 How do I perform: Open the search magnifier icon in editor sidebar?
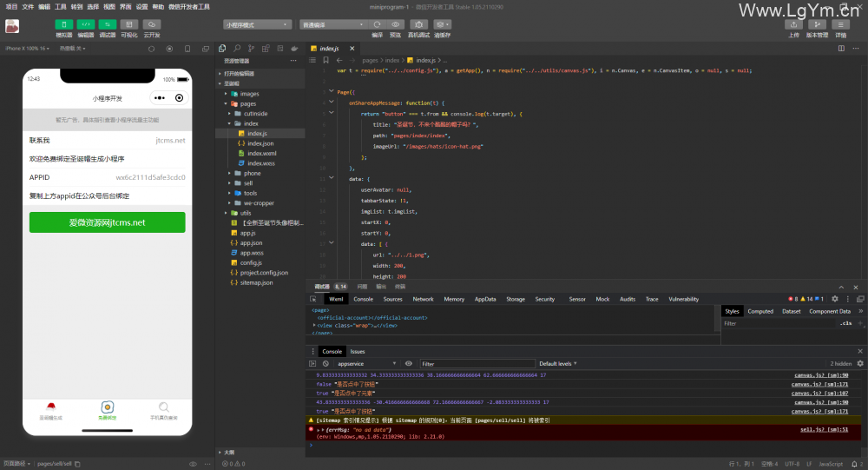(x=237, y=49)
